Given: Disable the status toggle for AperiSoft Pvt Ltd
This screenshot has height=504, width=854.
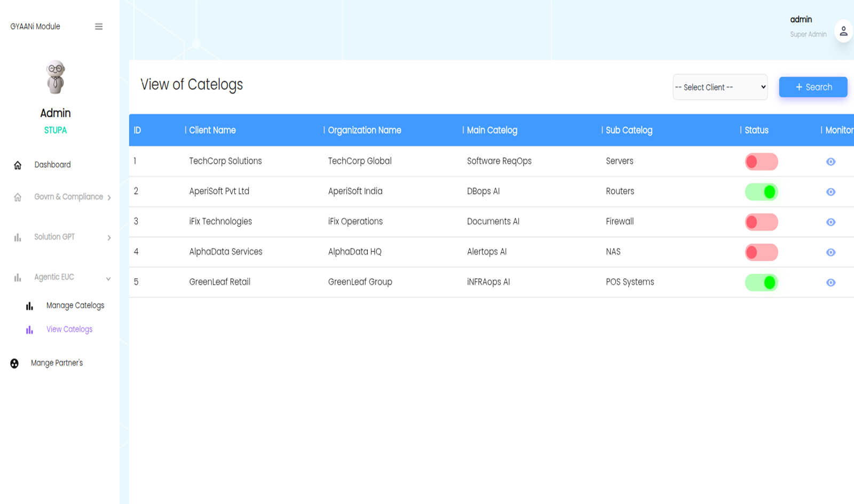Looking at the screenshot, I should point(762,191).
